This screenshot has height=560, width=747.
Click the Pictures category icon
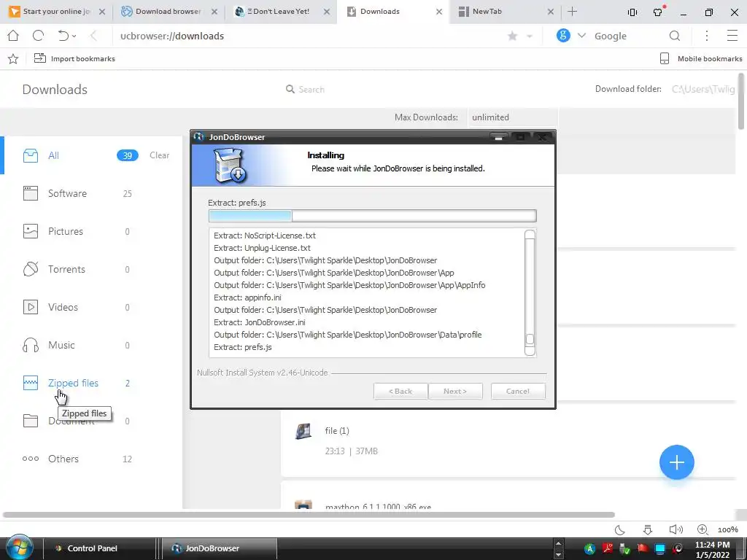click(31, 231)
